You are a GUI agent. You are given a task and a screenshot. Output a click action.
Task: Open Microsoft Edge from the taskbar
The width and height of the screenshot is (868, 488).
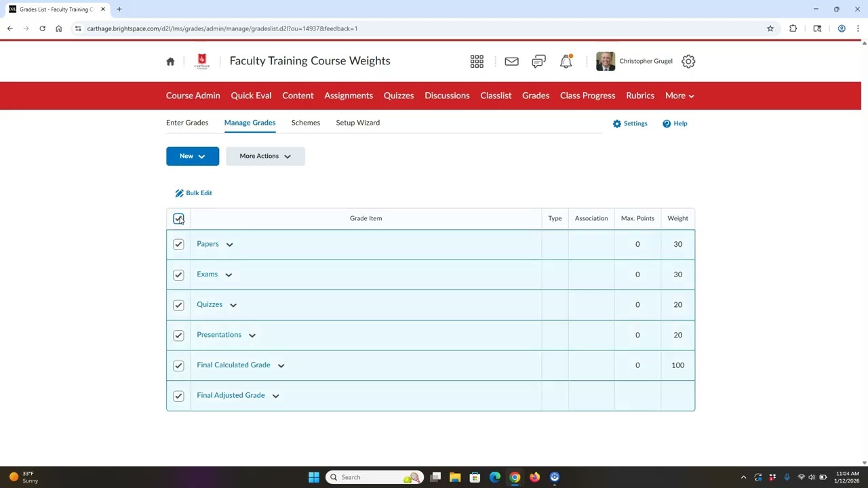click(x=495, y=477)
